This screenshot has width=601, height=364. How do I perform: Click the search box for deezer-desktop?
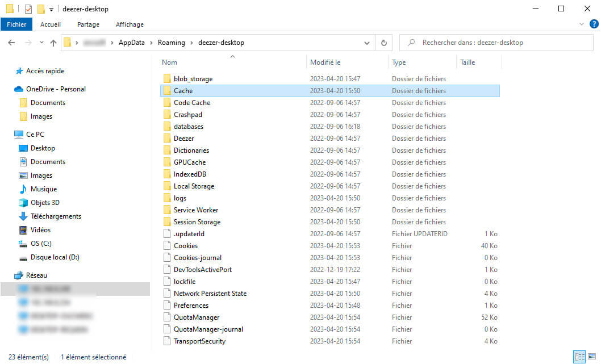click(496, 43)
